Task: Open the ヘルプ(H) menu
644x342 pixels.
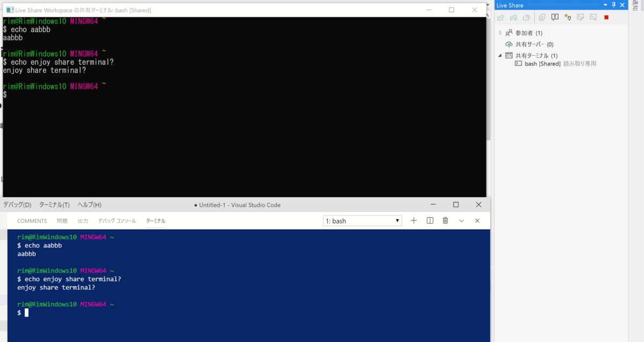Action: coord(89,204)
